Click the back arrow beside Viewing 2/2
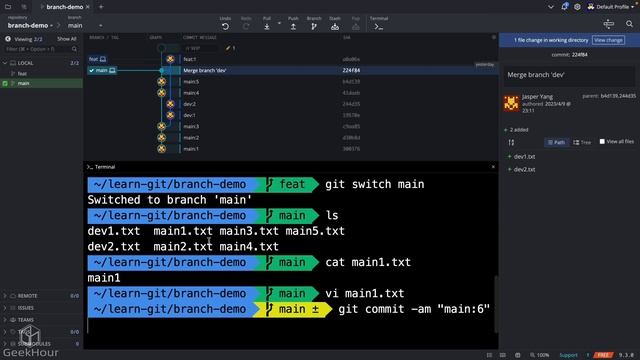The image size is (640, 360). [8, 39]
